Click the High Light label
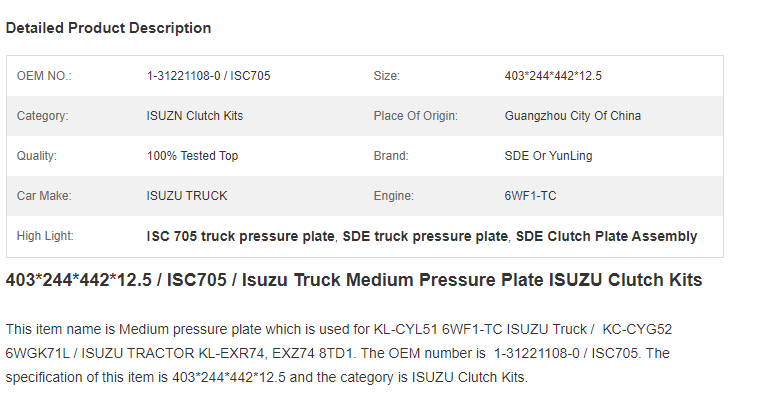Viewport: 776px width, 420px height. click(45, 236)
